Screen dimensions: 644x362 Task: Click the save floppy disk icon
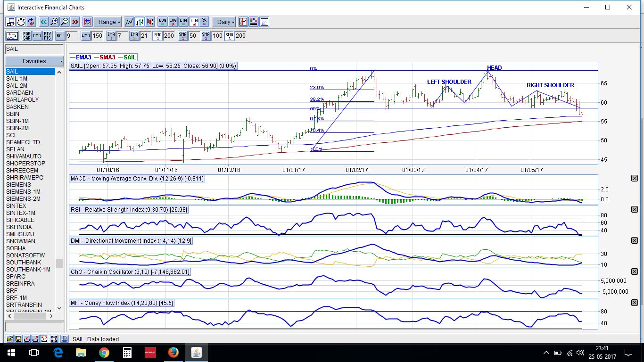[x=18, y=339]
